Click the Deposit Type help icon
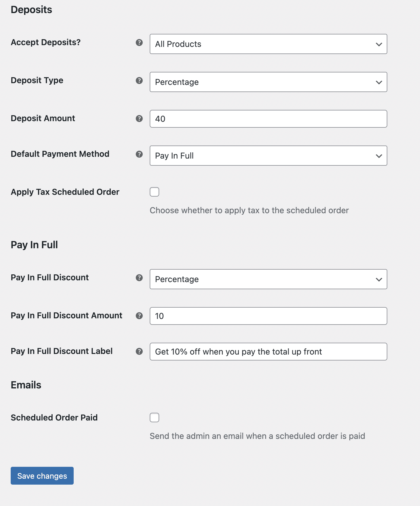Screen dimensions: 420x506 [139, 80]
